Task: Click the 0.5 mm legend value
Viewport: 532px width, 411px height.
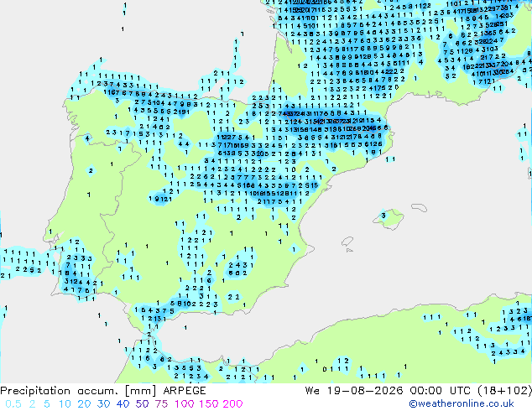Action: click(13, 404)
